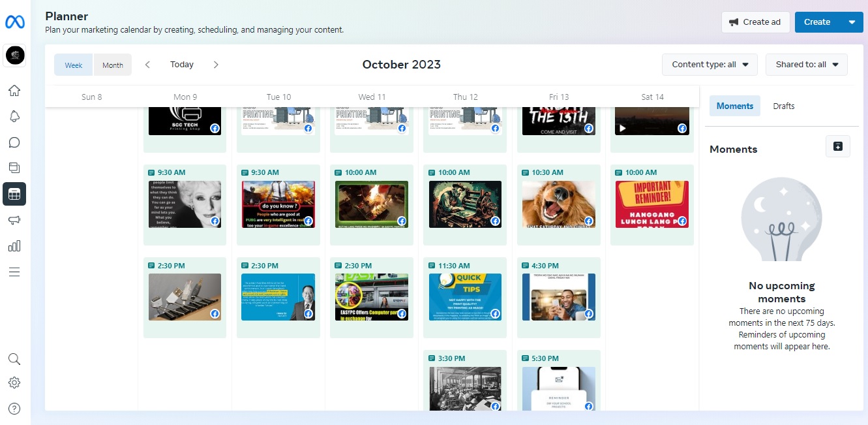Viewport: 868px width, 425px height.
Task: Open Ads megaphone icon in sidebar
Action: click(x=14, y=220)
